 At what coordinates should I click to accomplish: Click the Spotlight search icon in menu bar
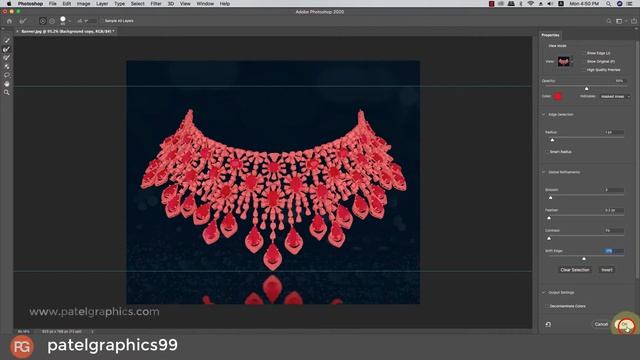point(608,4)
